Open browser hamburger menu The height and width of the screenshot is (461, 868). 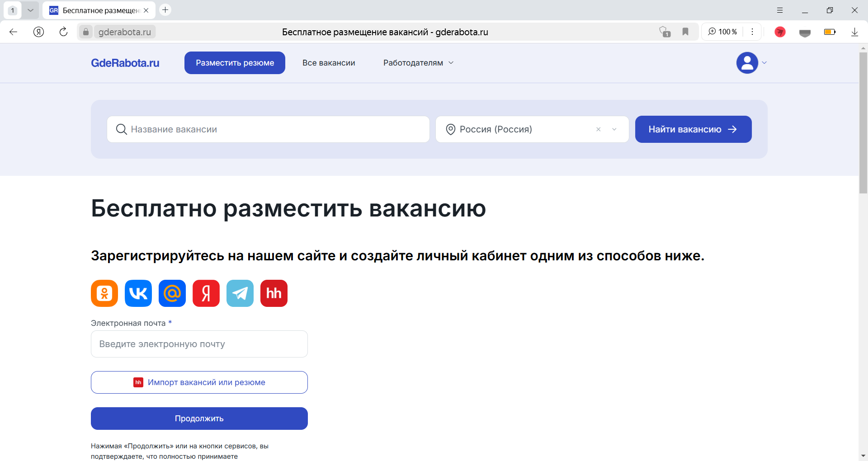[780, 10]
